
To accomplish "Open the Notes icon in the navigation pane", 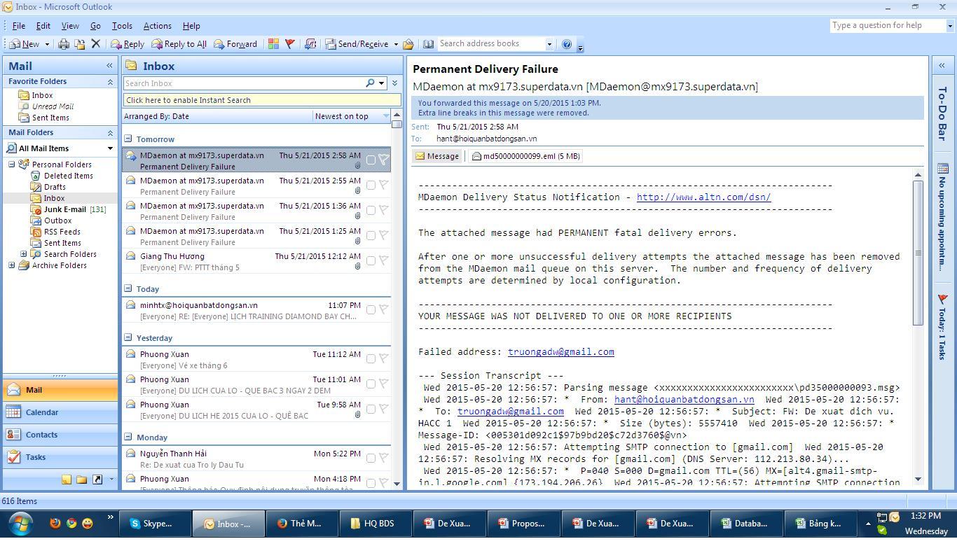I will pos(67,479).
